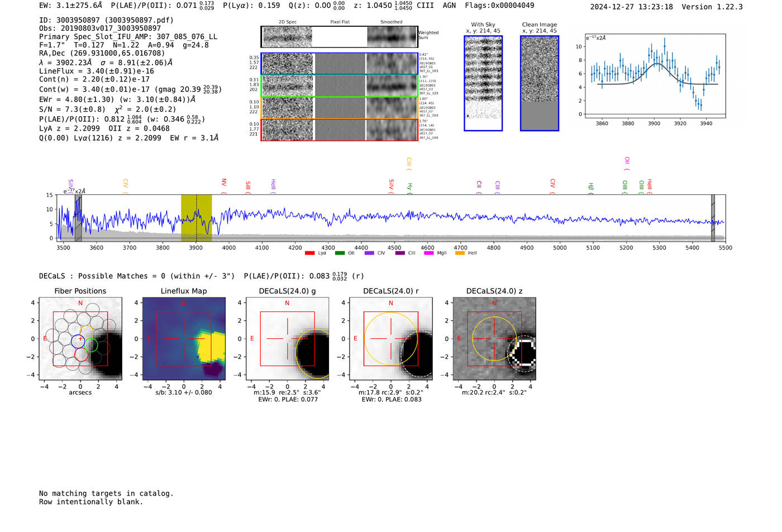Click the red SiII line marker
The width and height of the screenshot is (782, 532).
click(x=248, y=186)
